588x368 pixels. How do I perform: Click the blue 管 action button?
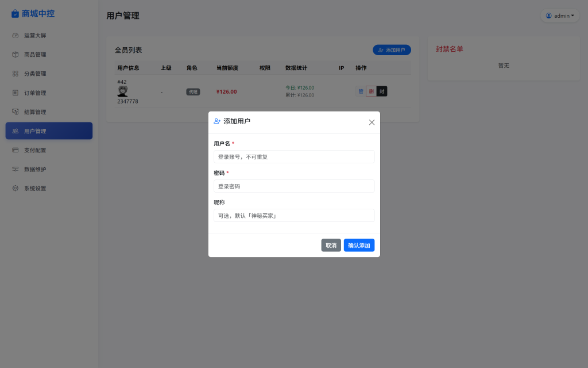coord(361,91)
